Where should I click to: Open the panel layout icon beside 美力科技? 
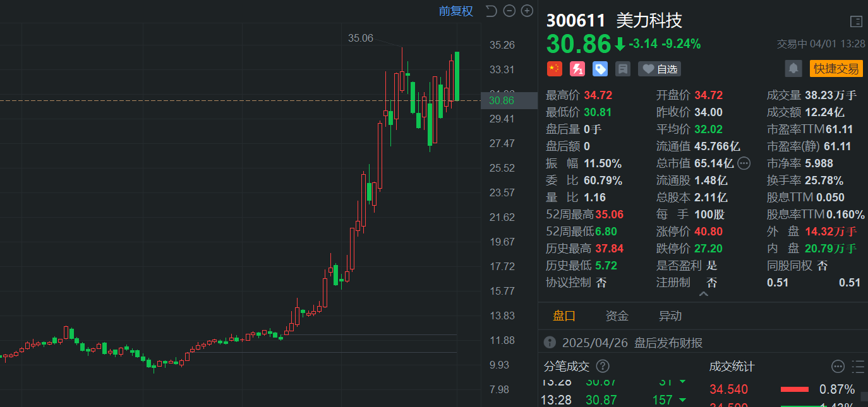[856, 21]
